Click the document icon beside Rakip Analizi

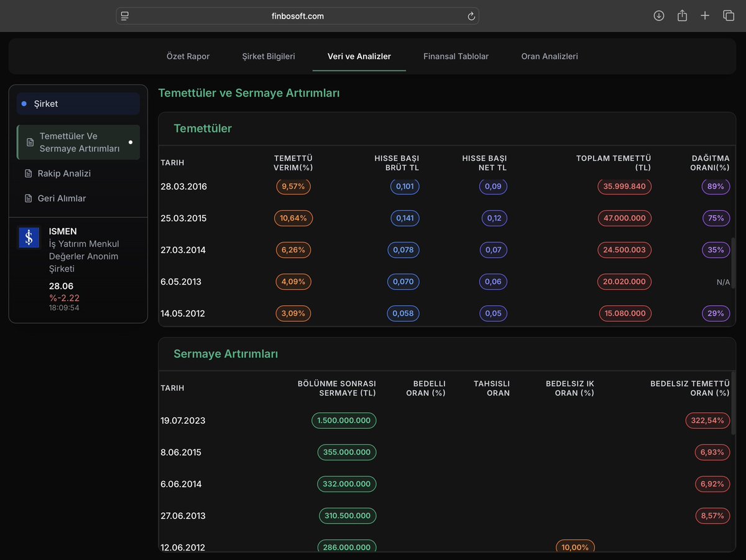click(28, 173)
